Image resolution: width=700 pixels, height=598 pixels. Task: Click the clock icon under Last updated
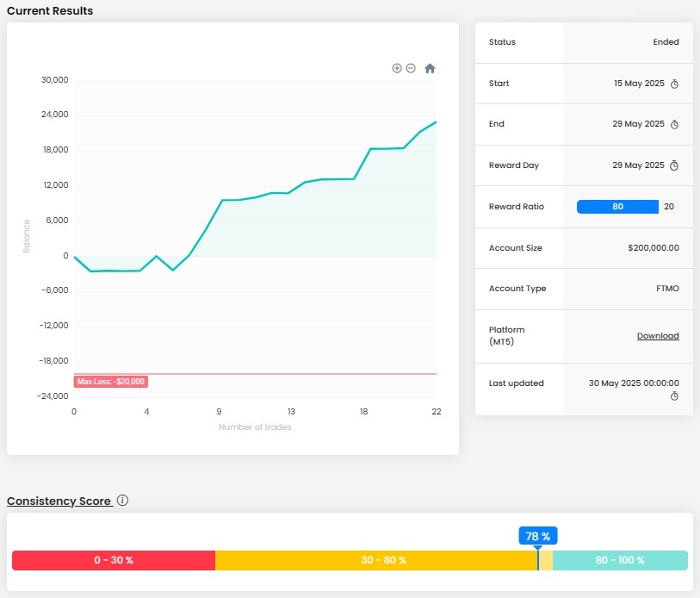coord(675,396)
